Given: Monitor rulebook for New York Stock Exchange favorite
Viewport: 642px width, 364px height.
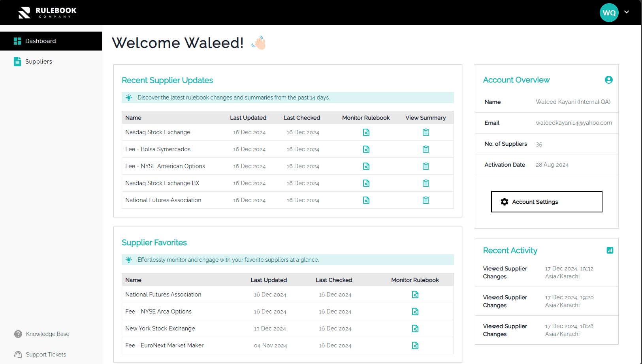Looking at the screenshot, I should (415, 328).
